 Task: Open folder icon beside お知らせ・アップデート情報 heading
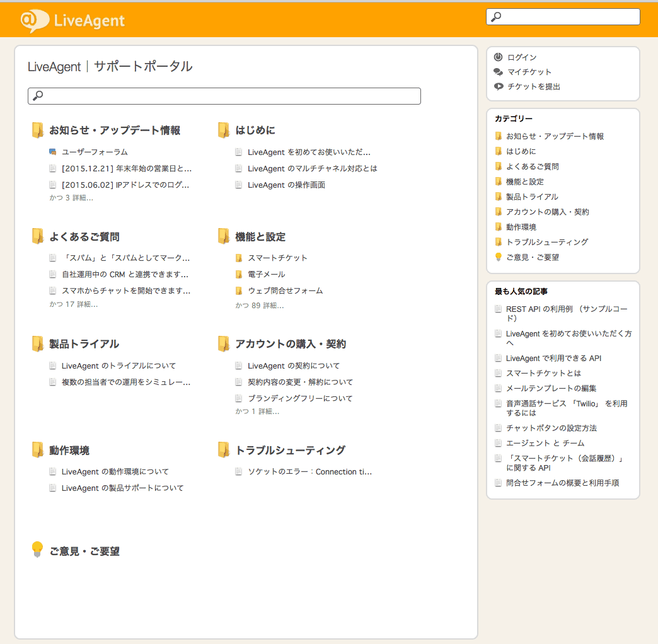(37, 130)
